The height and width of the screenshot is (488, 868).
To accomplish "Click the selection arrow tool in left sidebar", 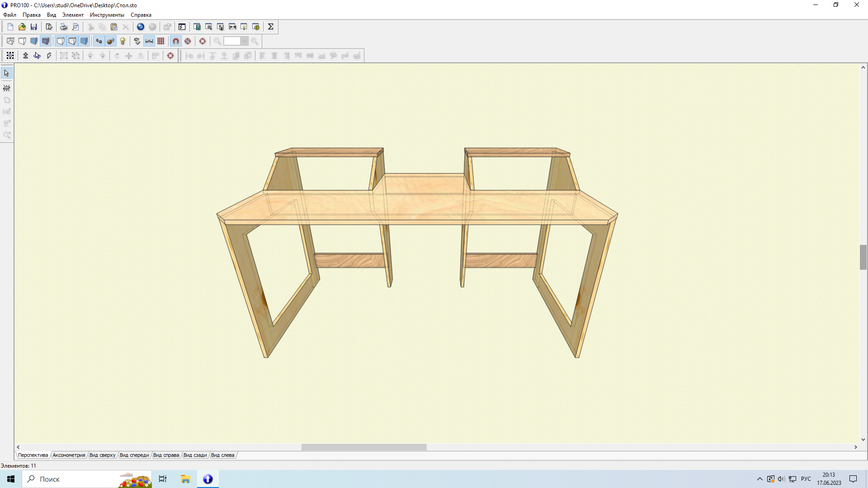I will [6, 73].
